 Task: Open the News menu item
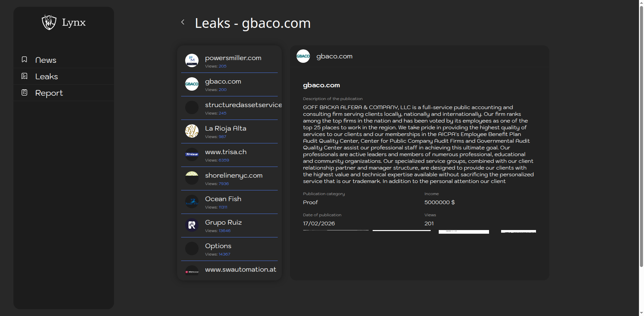point(46,60)
